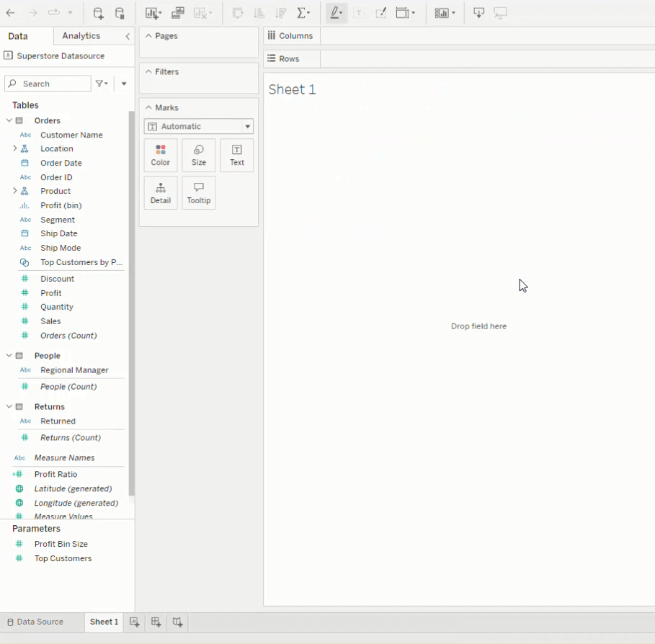655x644 pixels.
Task: Click the Sales field in the Orders table
Action: [51, 321]
